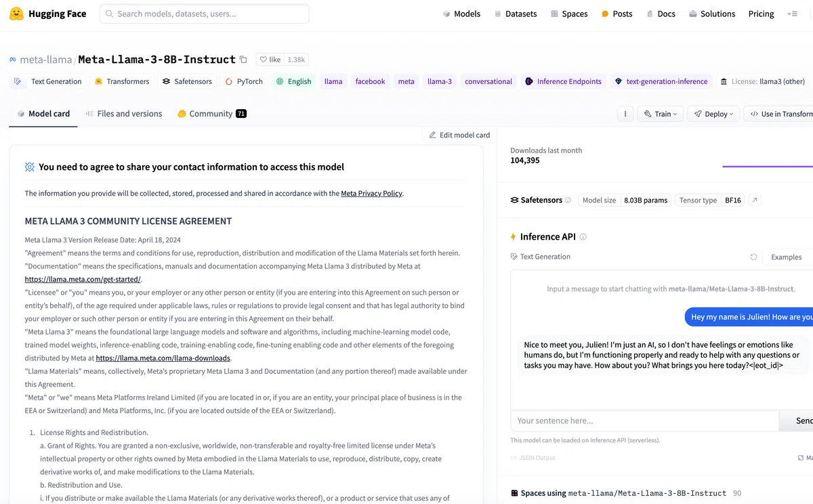The image size is (813, 504).
Task: Click the info icon beside Inference API
Action: coord(583,236)
